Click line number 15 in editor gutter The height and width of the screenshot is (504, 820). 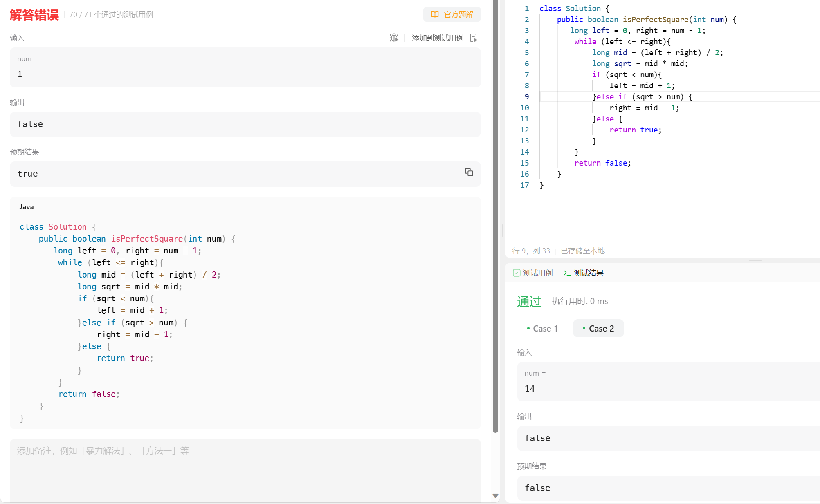point(524,163)
